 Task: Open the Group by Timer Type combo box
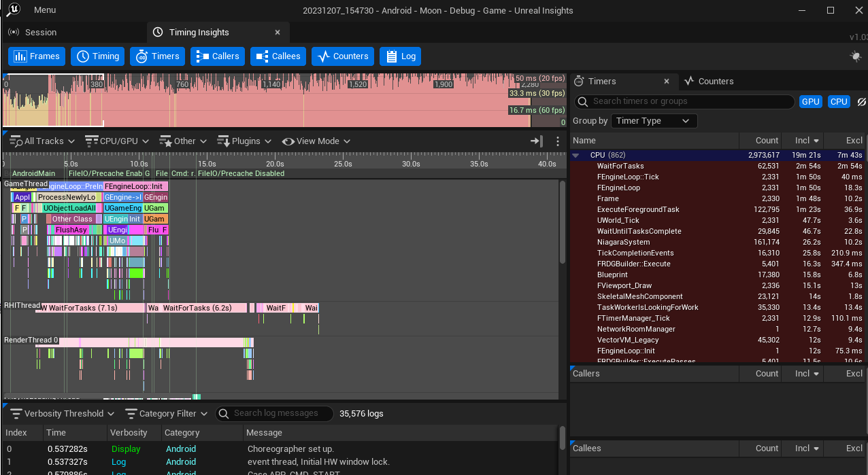(x=654, y=121)
